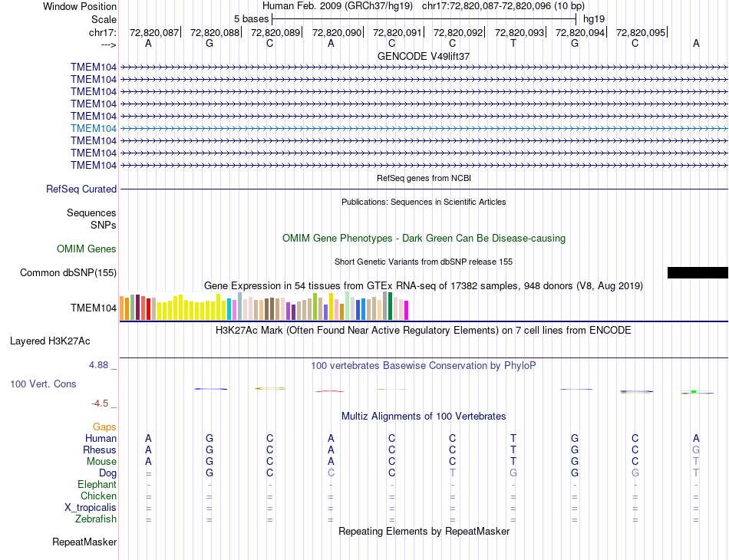The height and width of the screenshot is (560, 729).
Task: Click the grey mismatched T in Mouse row
Action: point(696,462)
